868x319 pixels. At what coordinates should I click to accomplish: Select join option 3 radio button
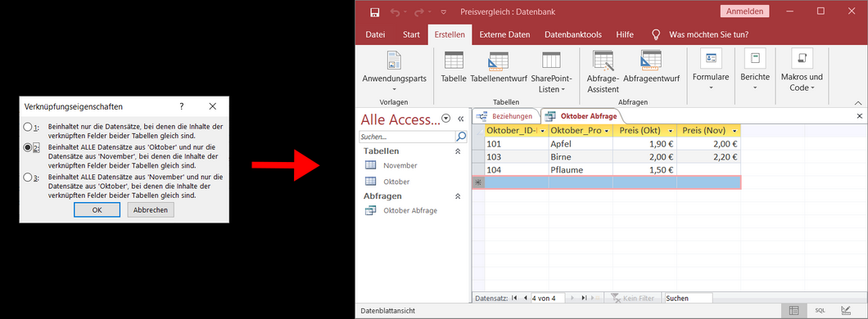point(28,177)
